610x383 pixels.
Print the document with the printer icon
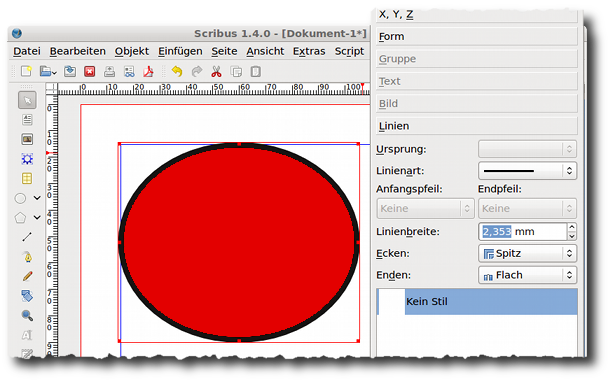coord(109,71)
